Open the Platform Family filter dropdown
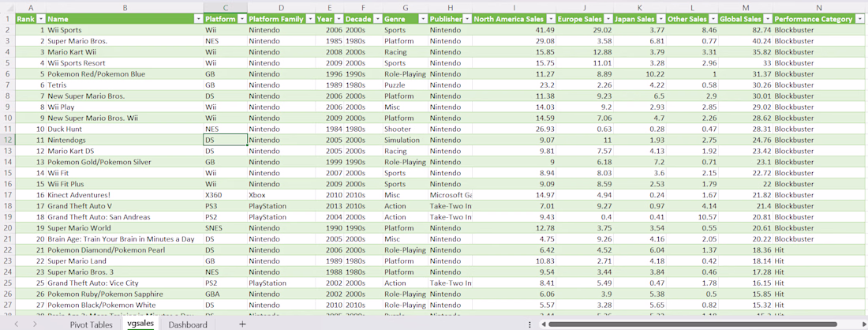Image resolution: width=868 pixels, height=330 pixels. 310,19
